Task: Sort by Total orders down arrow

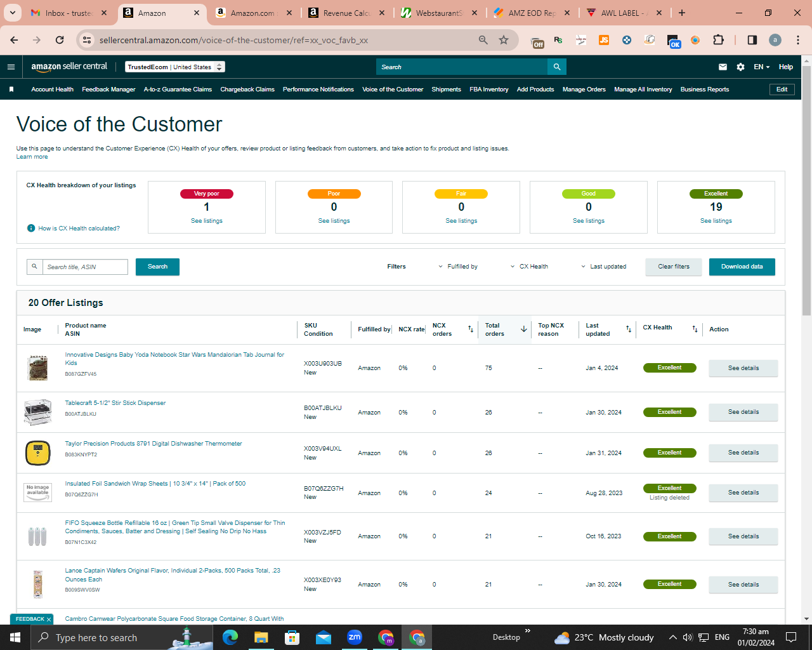Action: click(524, 329)
